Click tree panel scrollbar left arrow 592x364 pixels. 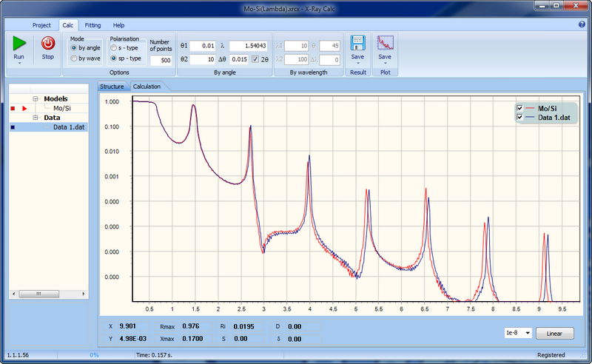[x=14, y=294]
